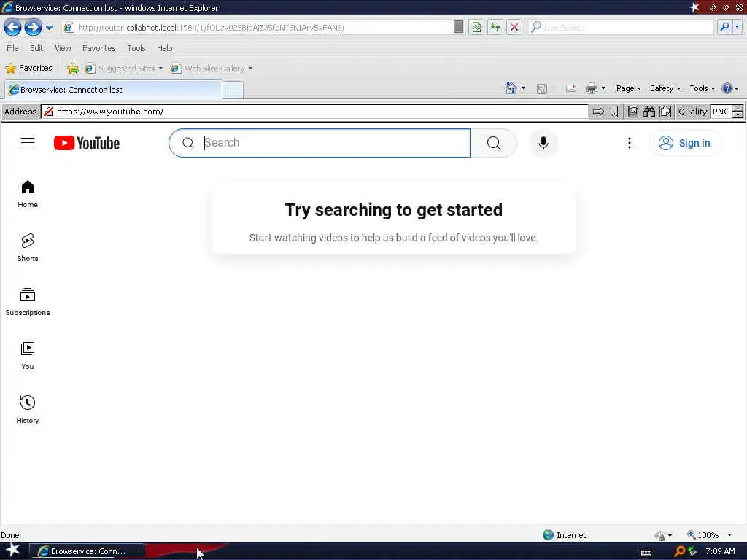The image size is (747, 560).
Task: Click the Print printer icon
Action: [x=591, y=88]
